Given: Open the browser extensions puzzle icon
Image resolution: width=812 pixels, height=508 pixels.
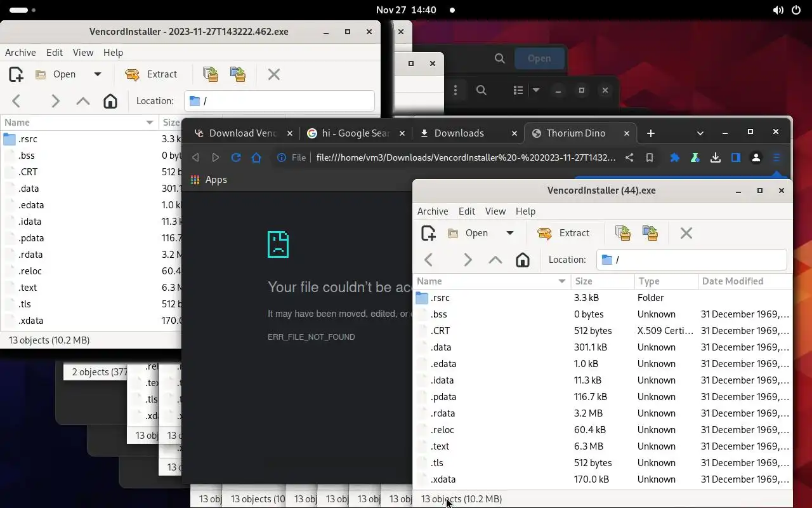Looking at the screenshot, I should pos(675,157).
